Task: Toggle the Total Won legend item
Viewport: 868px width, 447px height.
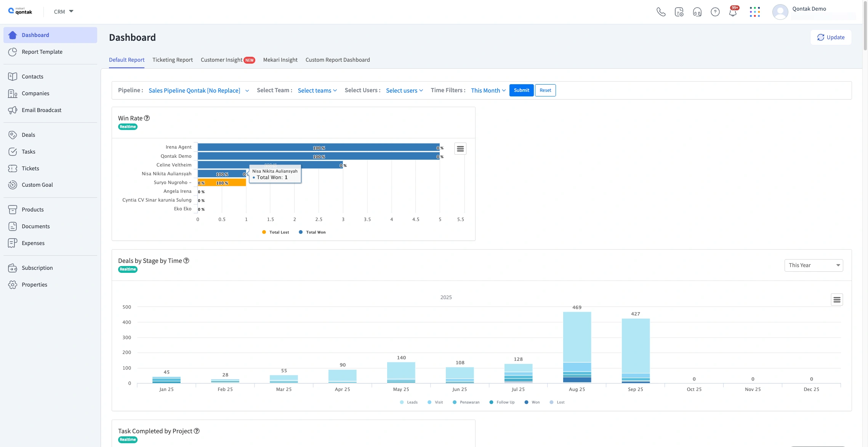Action: coord(312,232)
